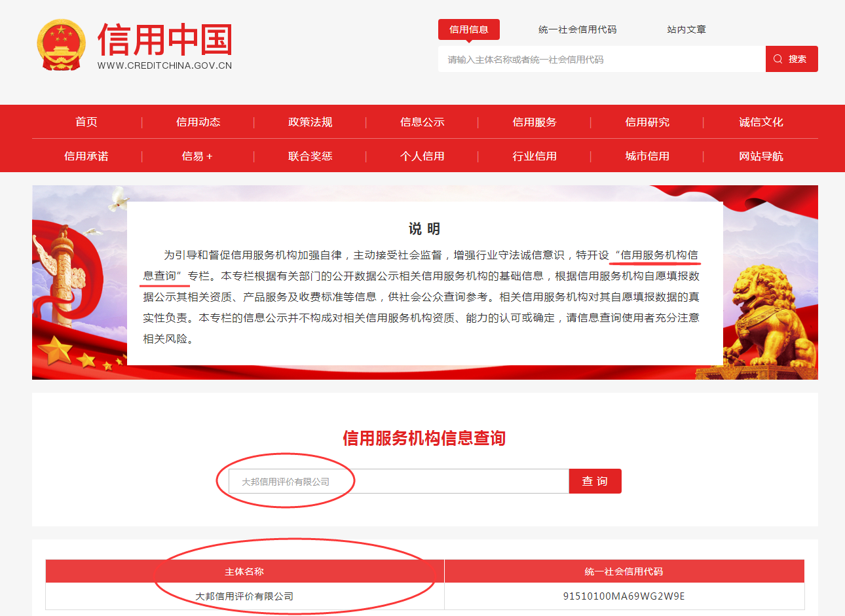Open 信息公示 navigation item
845x616 pixels.
click(423, 122)
